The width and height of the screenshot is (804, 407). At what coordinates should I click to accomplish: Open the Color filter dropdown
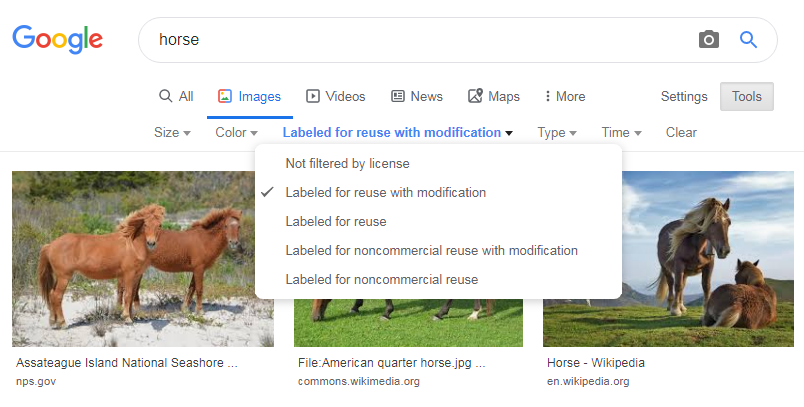(x=236, y=133)
